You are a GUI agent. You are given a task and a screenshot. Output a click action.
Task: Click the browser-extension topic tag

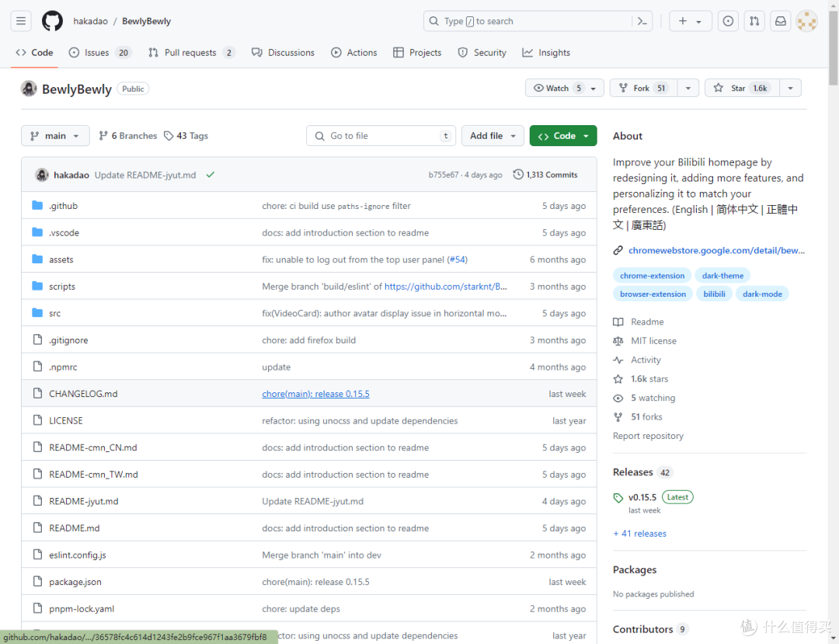tap(653, 294)
